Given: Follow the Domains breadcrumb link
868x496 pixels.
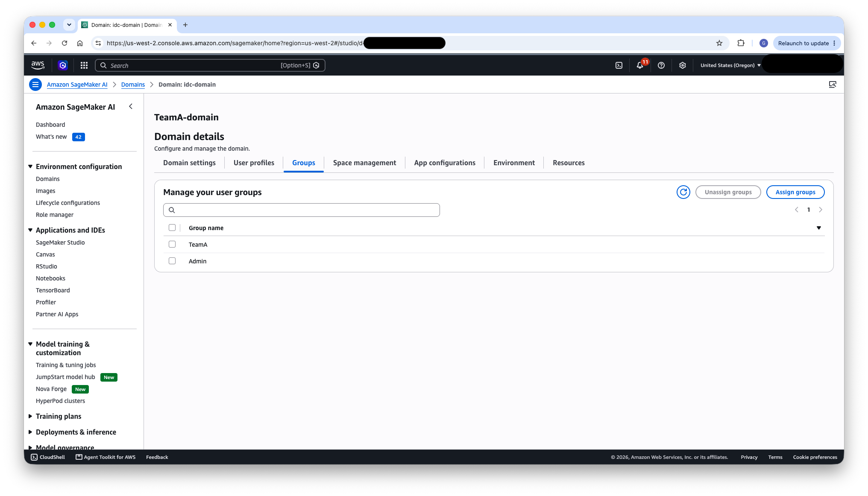Looking at the screenshot, I should click(133, 85).
